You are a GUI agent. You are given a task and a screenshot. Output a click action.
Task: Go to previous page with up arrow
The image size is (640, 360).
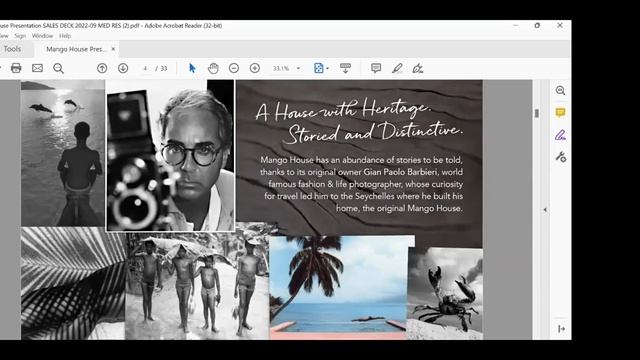click(102, 68)
